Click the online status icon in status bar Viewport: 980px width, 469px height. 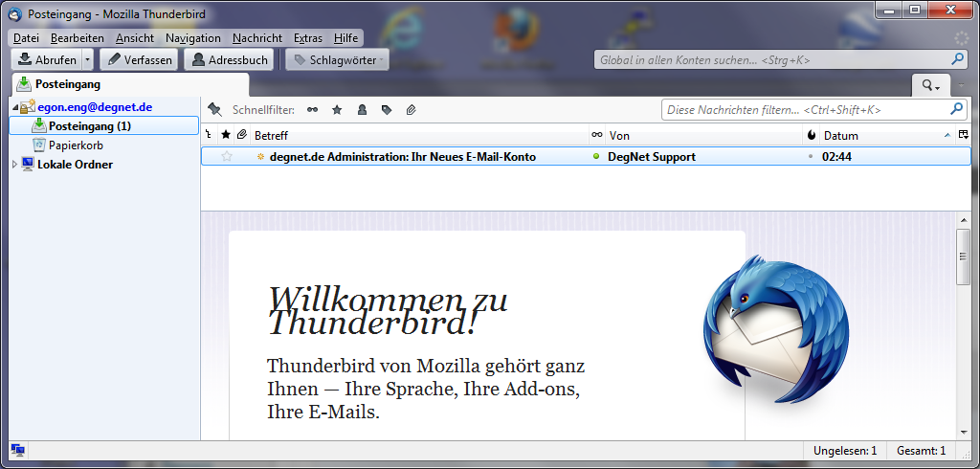coord(17,450)
